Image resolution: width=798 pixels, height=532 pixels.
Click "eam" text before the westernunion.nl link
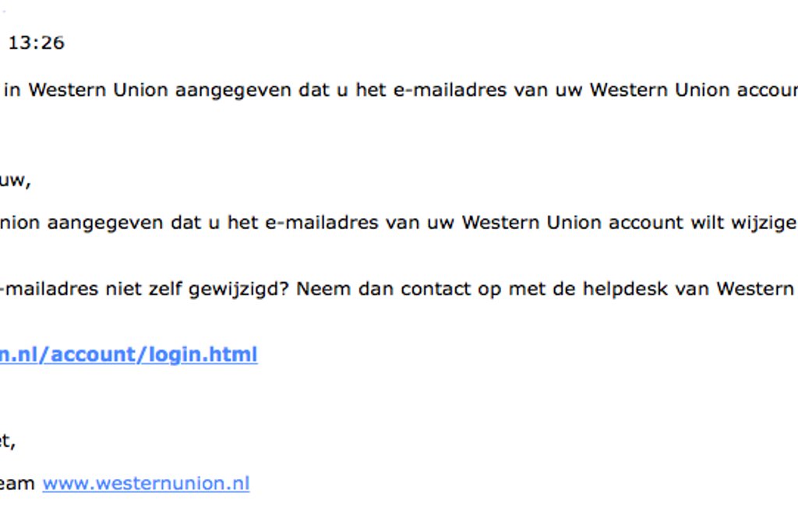pos(17,483)
